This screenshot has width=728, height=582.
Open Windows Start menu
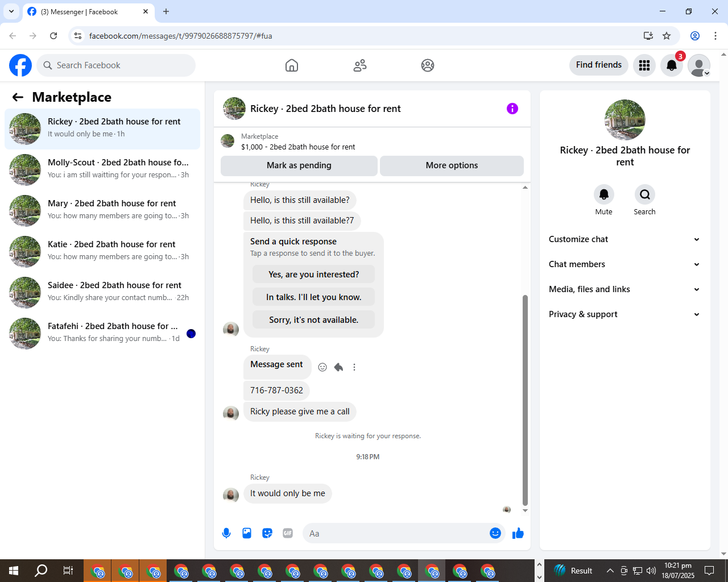(x=14, y=571)
